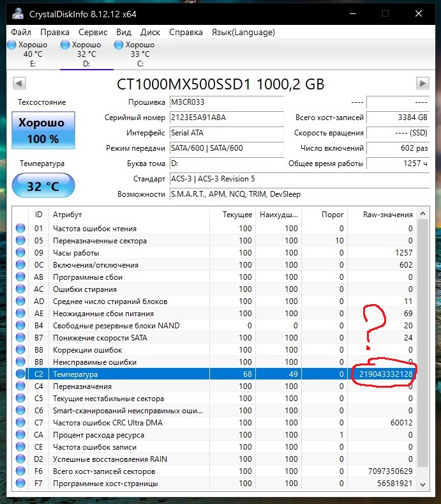
Task: Click status icon for Программные сбои row
Action: point(20,277)
